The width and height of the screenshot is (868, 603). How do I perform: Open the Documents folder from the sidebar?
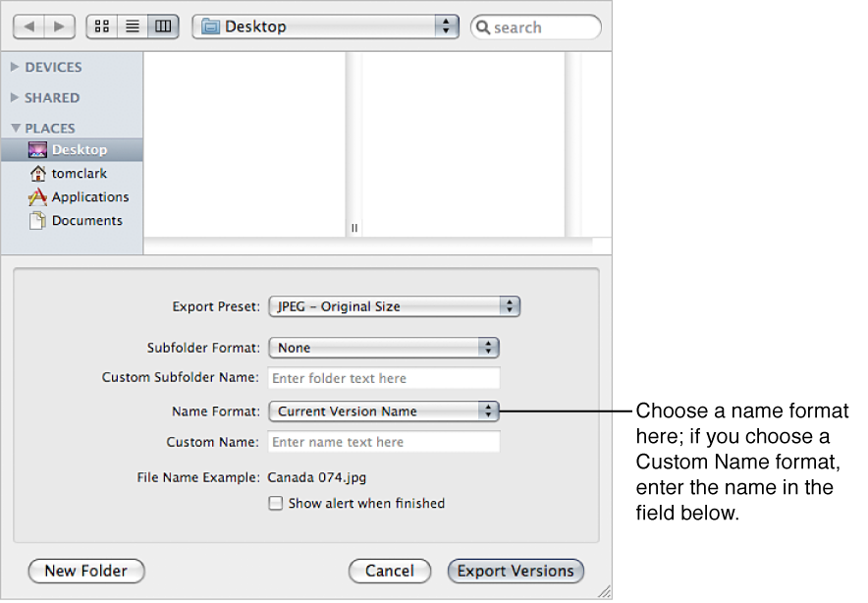coord(83,220)
